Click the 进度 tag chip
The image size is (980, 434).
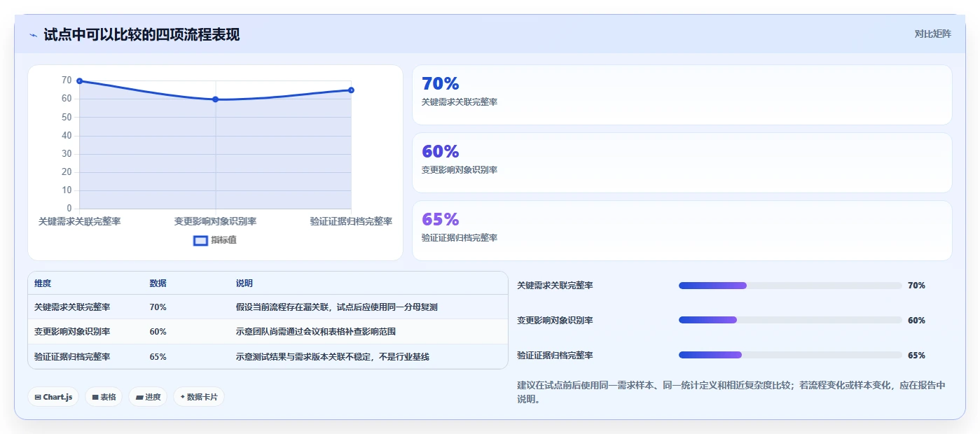[148, 397]
